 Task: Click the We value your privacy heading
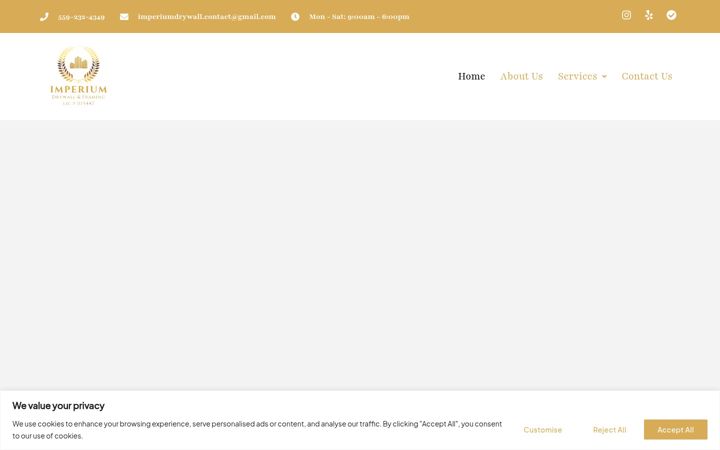(58, 406)
